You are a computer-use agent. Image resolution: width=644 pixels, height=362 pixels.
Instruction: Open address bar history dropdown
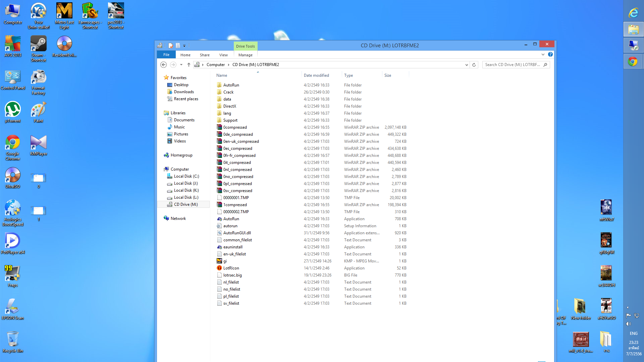click(466, 65)
